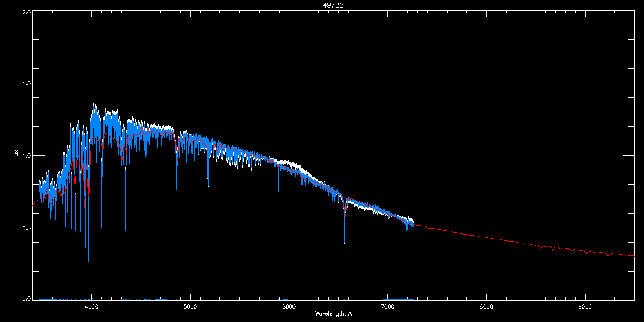Click the Wavelength, A axis label
This screenshot has height=322, width=644.
[333, 313]
